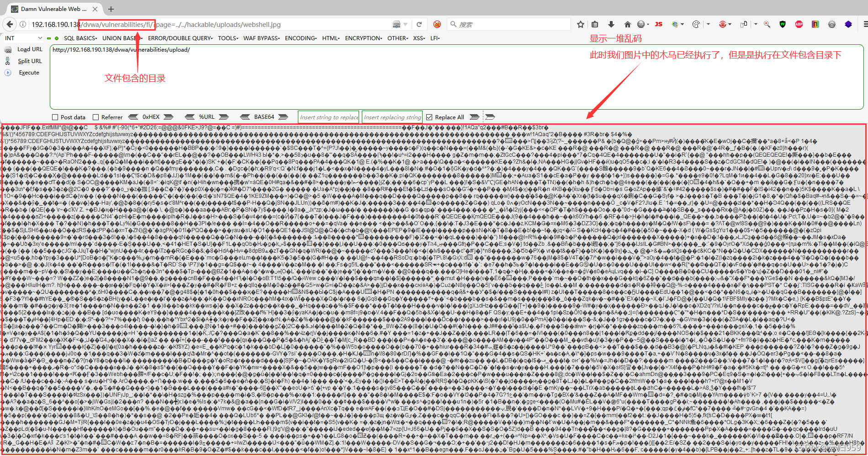Uncheck the Replace All checkbox
The width and height of the screenshot is (868, 456).
tap(429, 117)
